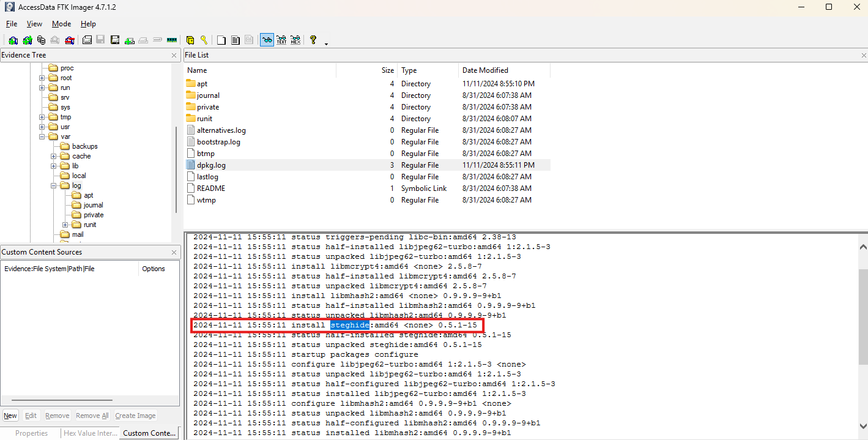Click the Capture Memory chip icon
Screen dimensions: 868x440
[172, 40]
